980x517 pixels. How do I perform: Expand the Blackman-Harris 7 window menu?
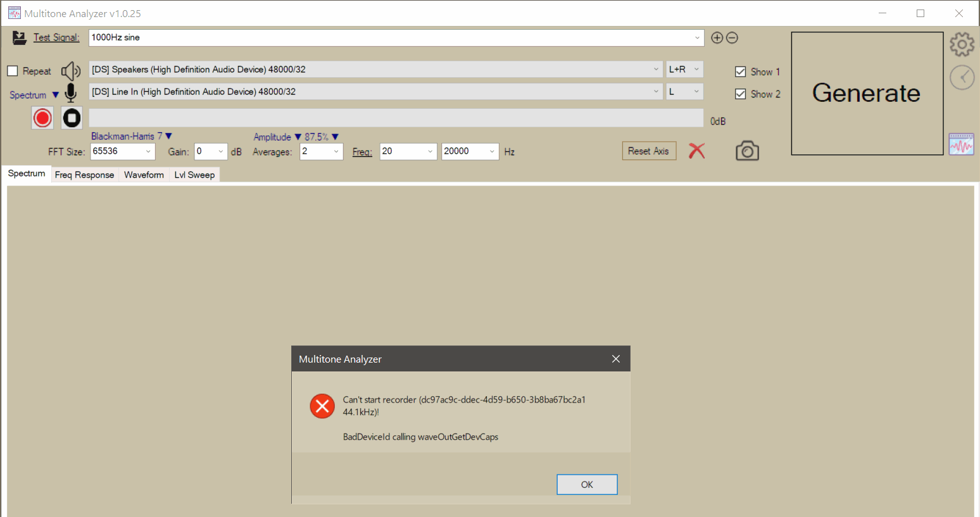[168, 136]
